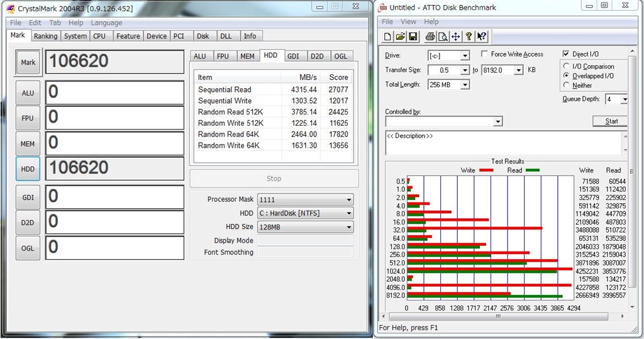The image size is (644, 339).
Task: Uncheck the Direct I/O checkbox
Action: (567, 55)
